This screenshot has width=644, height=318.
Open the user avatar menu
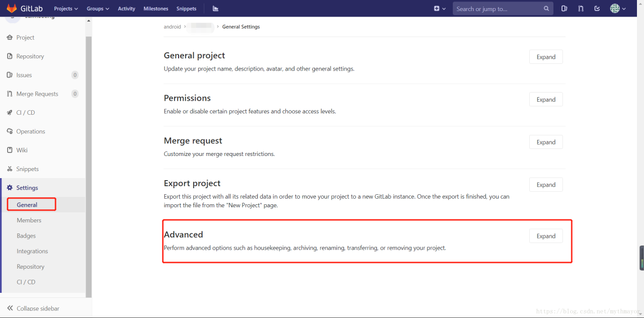(618, 9)
